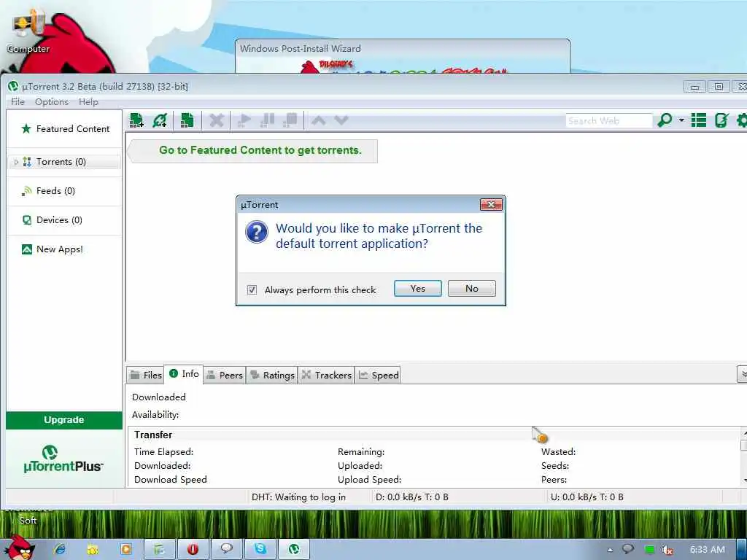Click the muted volume tray icon
This screenshot has height=560, width=747.
(x=667, y=550)
